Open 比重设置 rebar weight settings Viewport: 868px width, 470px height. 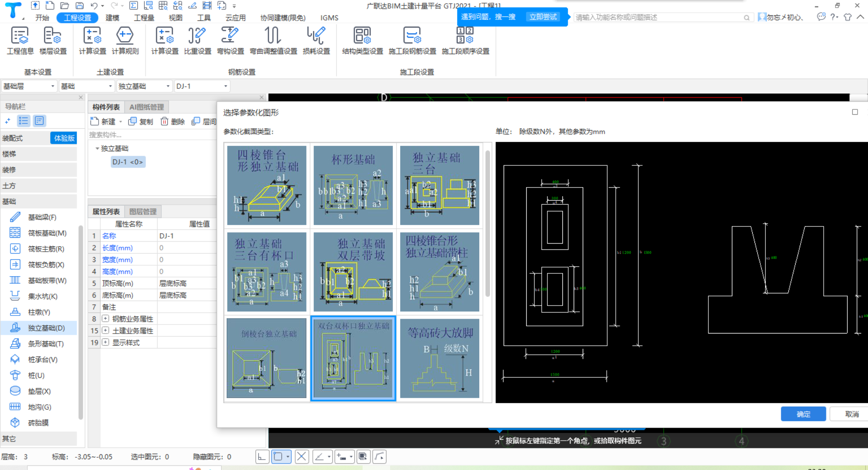(198, 41)
